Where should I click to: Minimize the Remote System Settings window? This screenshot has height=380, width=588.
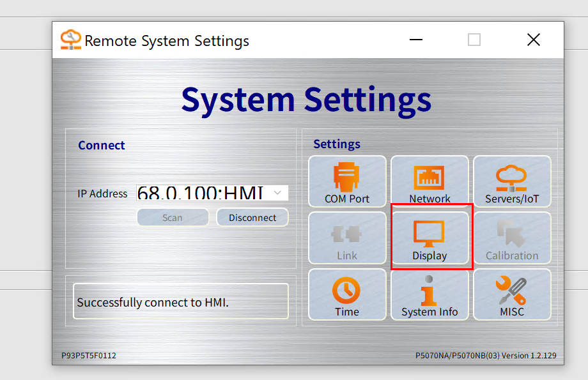point(416,40)
